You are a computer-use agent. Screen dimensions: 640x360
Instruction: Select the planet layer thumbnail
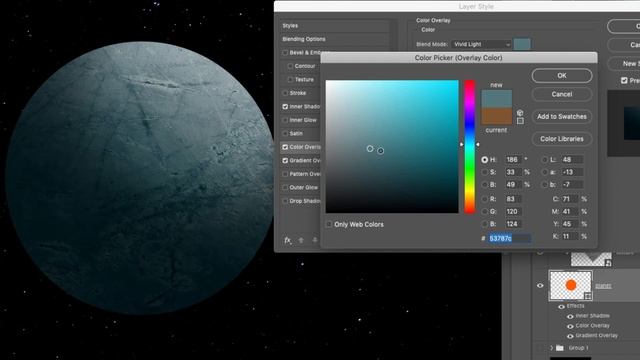click(570, 285)
